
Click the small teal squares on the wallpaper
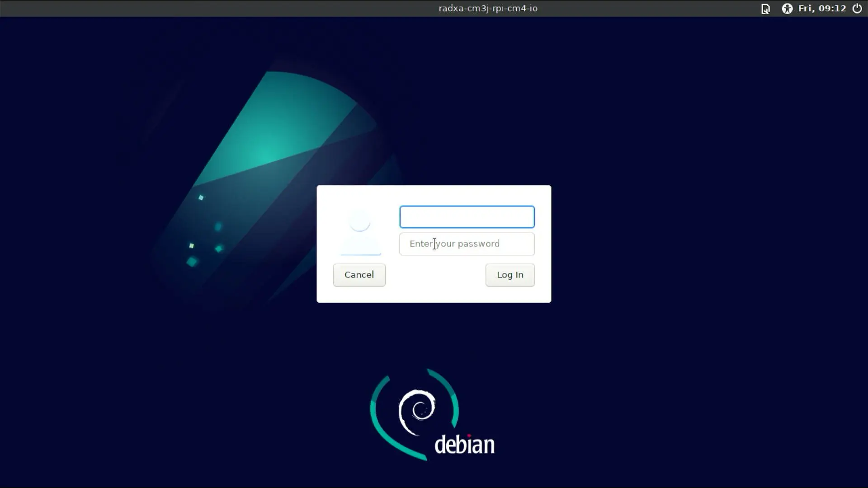point(192,262)
